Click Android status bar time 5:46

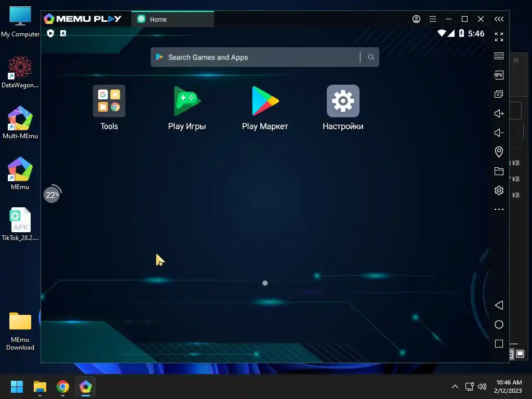point(476,33)
